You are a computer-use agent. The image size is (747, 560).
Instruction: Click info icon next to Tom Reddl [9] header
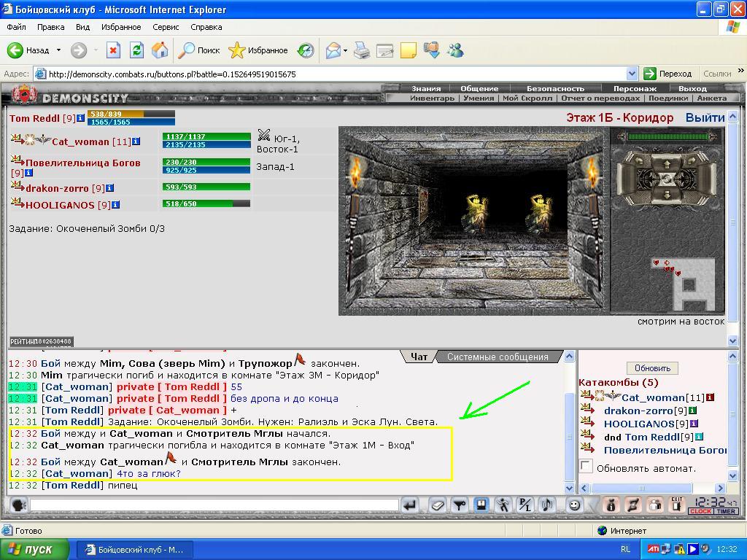click(x=80, y=117)
